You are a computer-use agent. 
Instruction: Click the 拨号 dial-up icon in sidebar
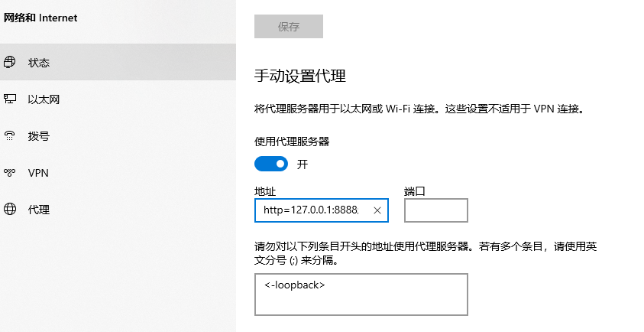coord(10,135)
